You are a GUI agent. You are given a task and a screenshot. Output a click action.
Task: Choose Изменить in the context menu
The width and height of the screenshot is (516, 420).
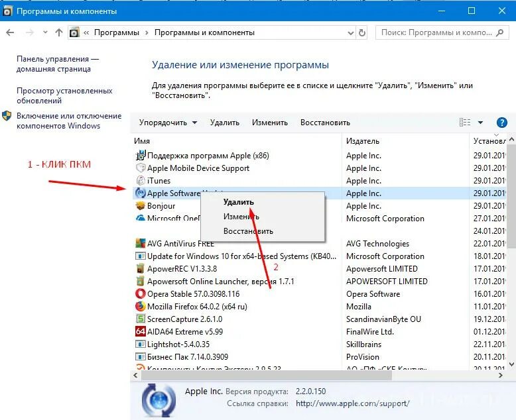tap(241, 217)
